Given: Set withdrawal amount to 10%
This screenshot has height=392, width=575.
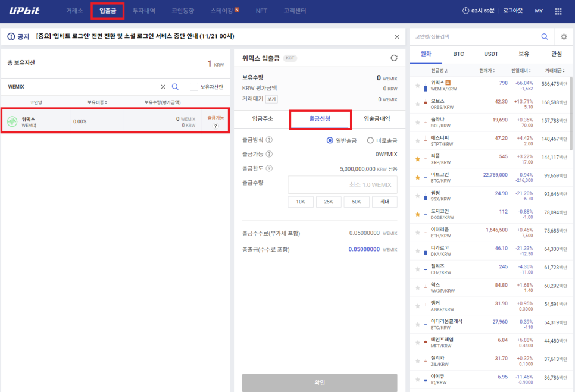Looking at the screenshot, I should coord(301,202).
